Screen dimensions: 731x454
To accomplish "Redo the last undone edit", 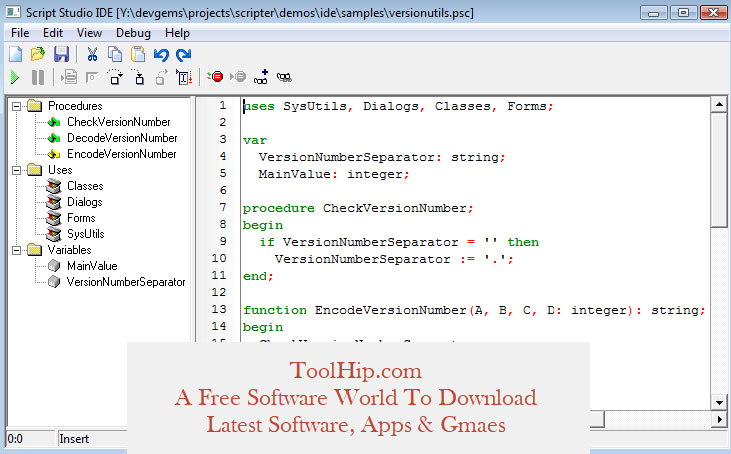I will coord(184,55).
